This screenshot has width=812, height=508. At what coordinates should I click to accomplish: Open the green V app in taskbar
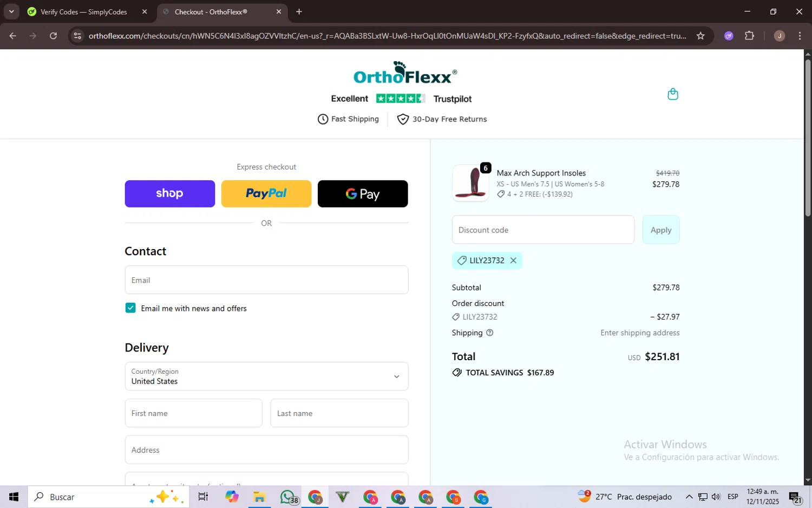(342, 497)
